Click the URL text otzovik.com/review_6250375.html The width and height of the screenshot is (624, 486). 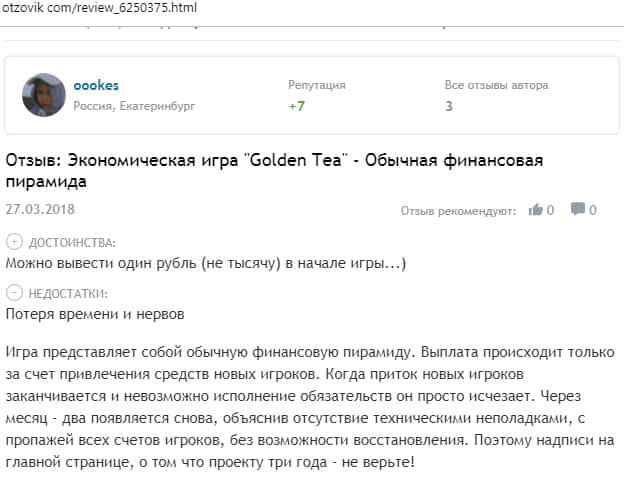click(x=99, y=8)
